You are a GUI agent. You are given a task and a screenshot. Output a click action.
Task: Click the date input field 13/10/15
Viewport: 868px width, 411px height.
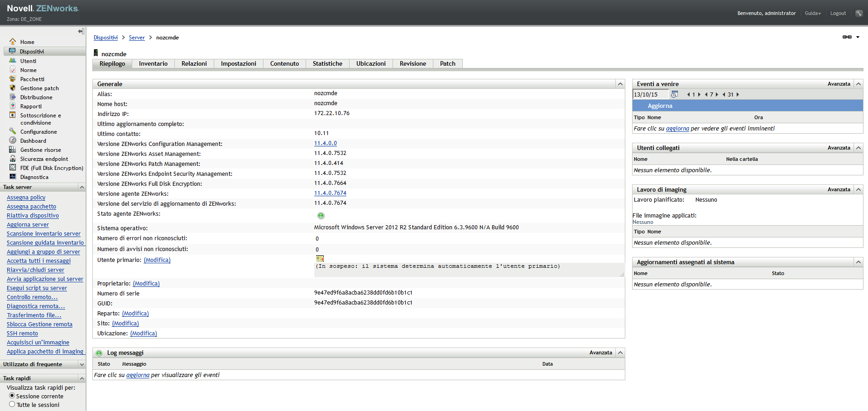pyautogui.click(x=650, y=94)
